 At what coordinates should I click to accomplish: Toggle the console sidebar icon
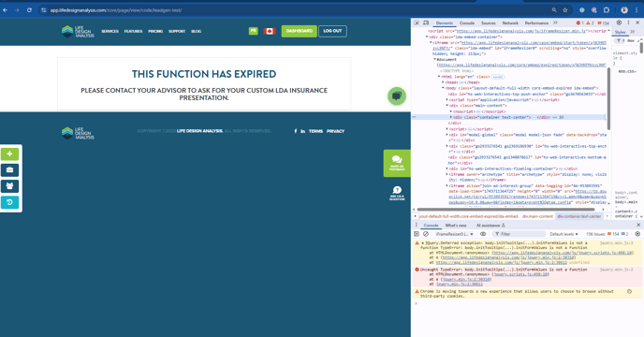pyautogui.click(x=417, y=234)
